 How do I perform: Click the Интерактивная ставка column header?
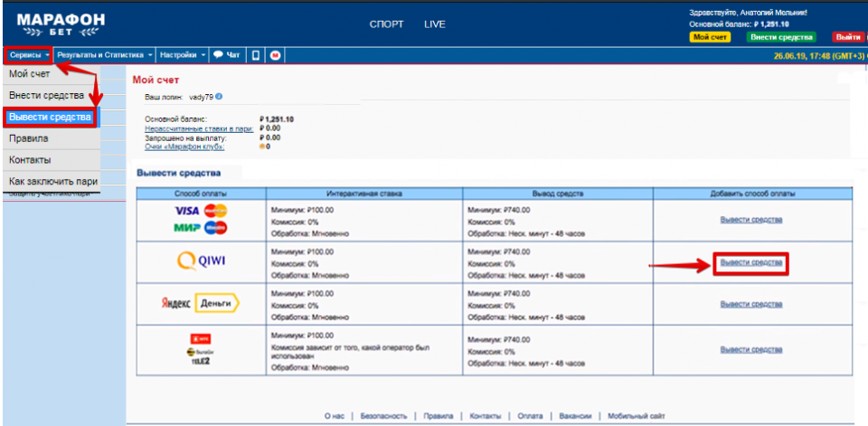point(364,194)
